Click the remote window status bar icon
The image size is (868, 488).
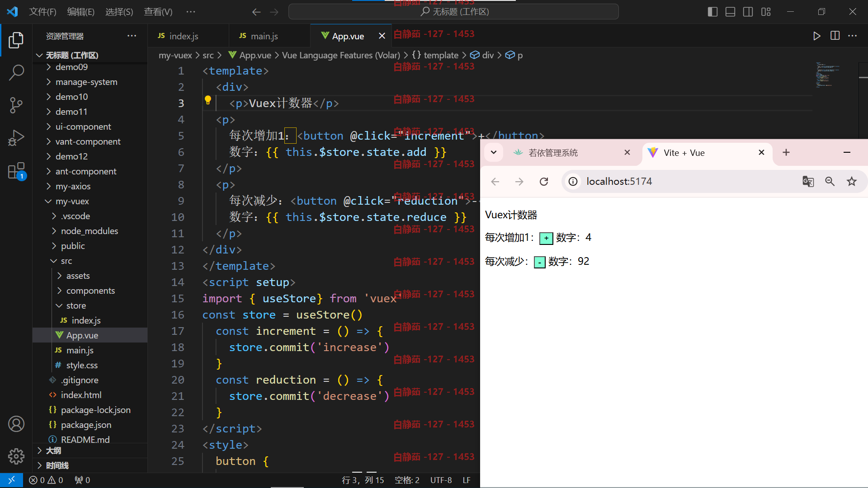[12, 480]
